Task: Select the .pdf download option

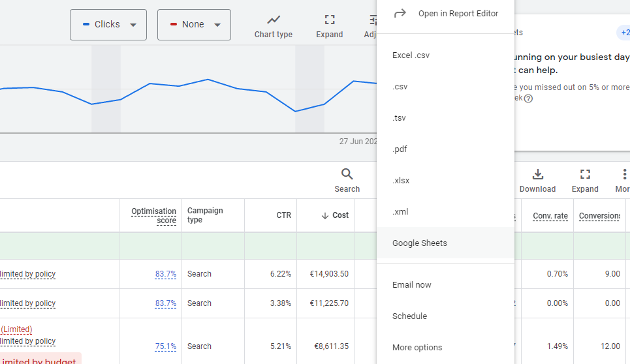Action: [400, 149]
